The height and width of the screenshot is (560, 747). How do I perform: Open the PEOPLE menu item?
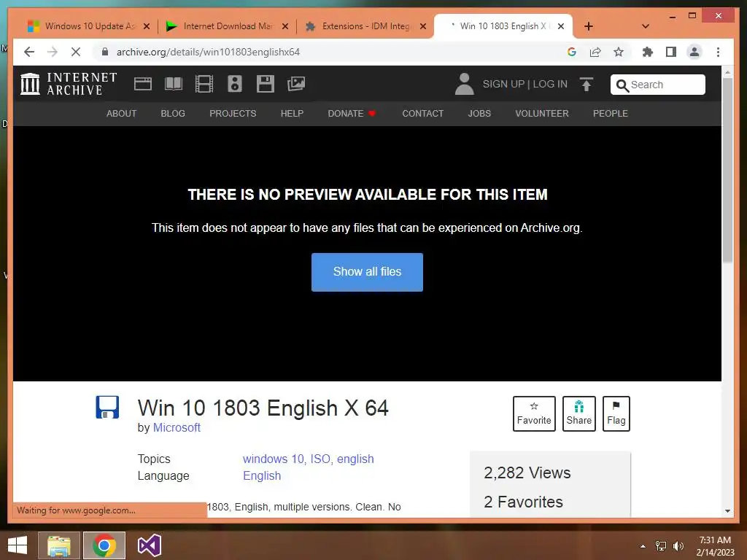coord(611,114)
